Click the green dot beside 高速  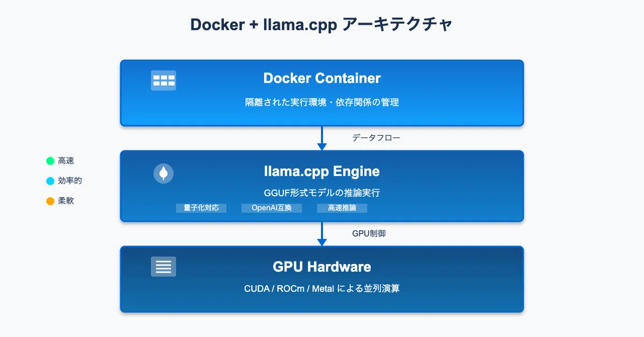(50, 160)
